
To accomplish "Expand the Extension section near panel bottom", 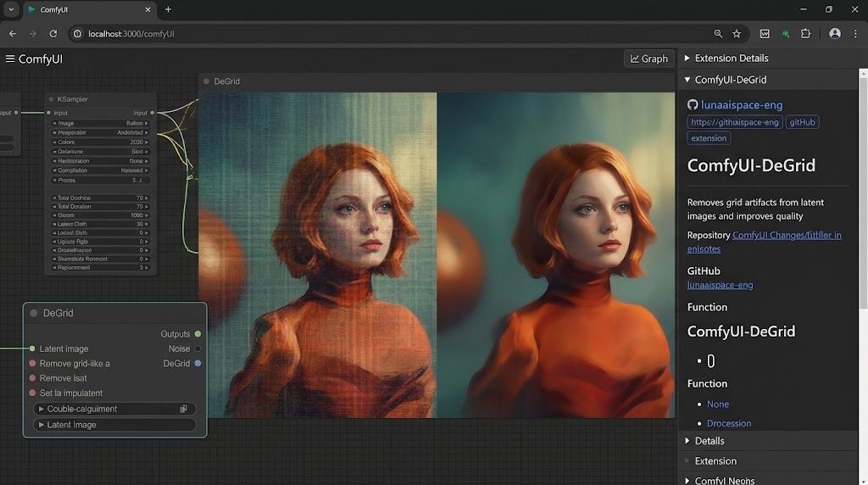I will pyautogui.click(x=768, y=460).
